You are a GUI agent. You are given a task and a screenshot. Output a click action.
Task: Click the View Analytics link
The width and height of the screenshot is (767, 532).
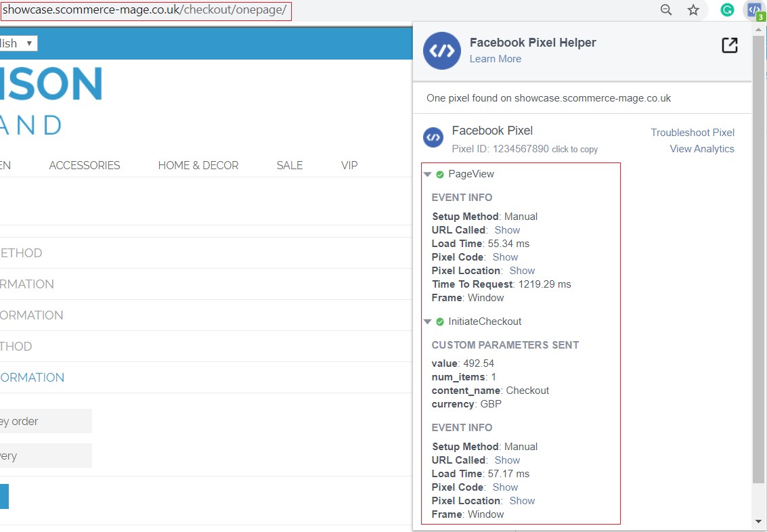pos(702,149)
